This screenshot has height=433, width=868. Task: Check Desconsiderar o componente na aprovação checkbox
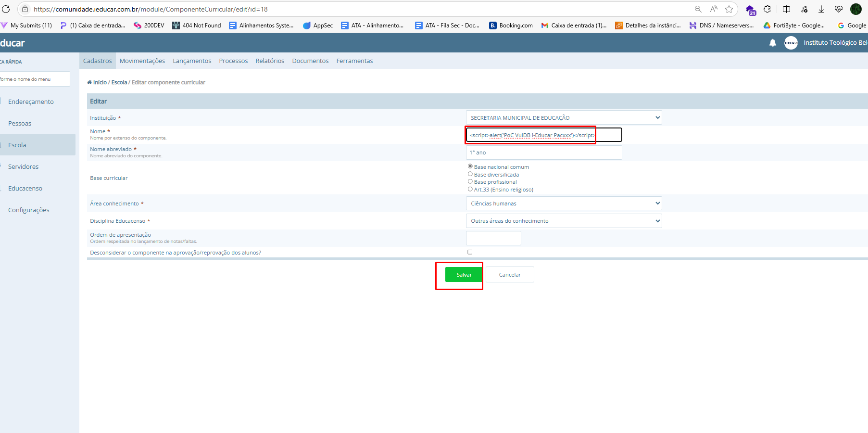(x=470, y=252)
